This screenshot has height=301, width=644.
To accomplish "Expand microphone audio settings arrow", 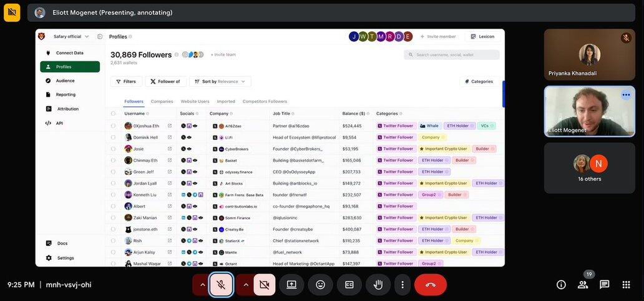I will 202,285.
